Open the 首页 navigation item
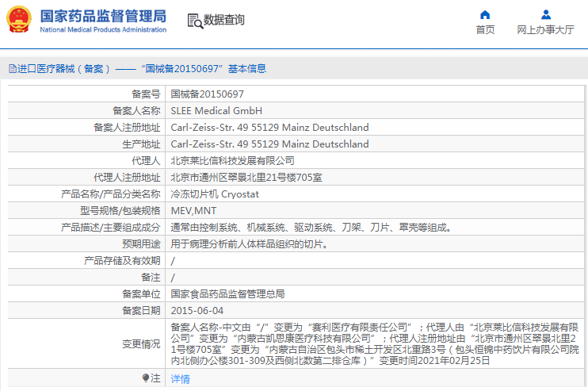588x391 pixels. 485,30
